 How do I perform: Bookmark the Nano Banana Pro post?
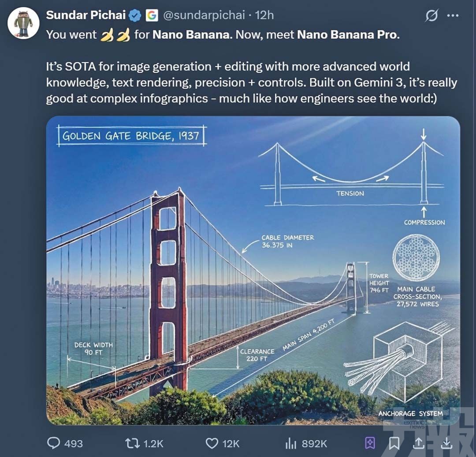pos(394,443)
